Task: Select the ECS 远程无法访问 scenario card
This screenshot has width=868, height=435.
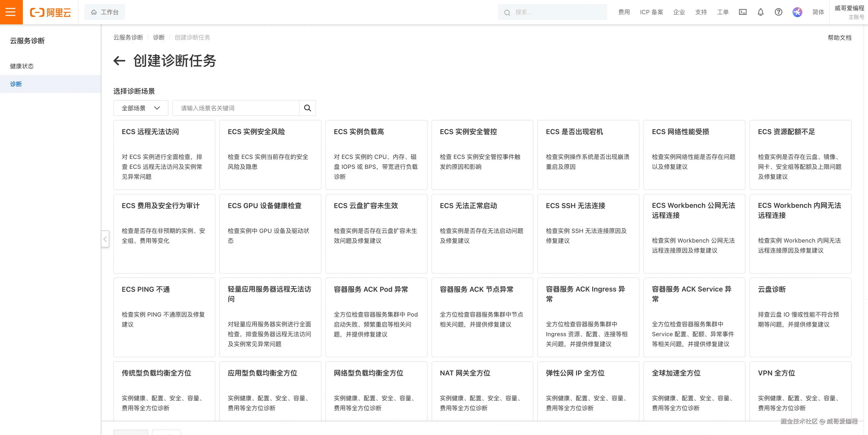Action: [x=164, y=155]
